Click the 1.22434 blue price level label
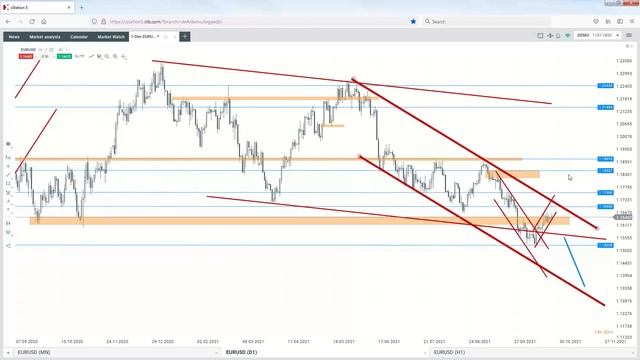640x360 pixels. 605,86
